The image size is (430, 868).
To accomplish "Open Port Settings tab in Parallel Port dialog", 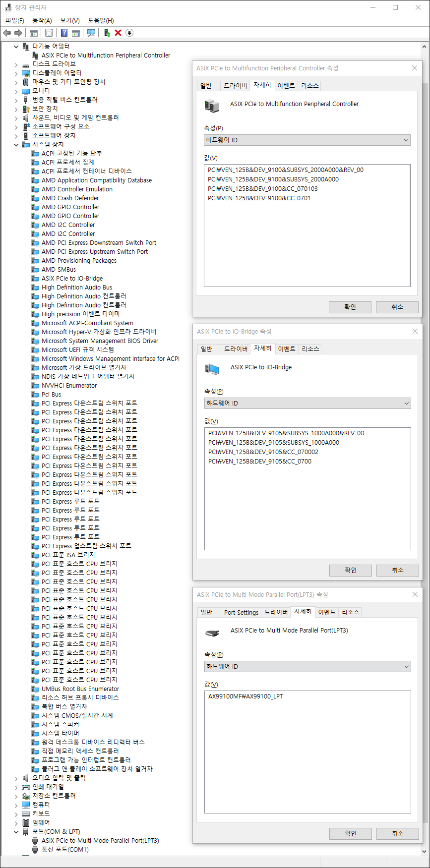I will (x=241, y=612).
